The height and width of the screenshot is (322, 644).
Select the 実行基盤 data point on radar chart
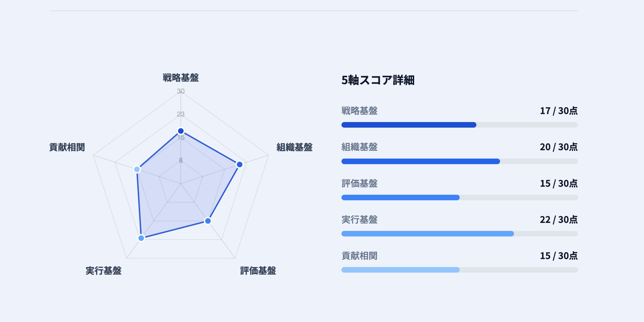141,238
